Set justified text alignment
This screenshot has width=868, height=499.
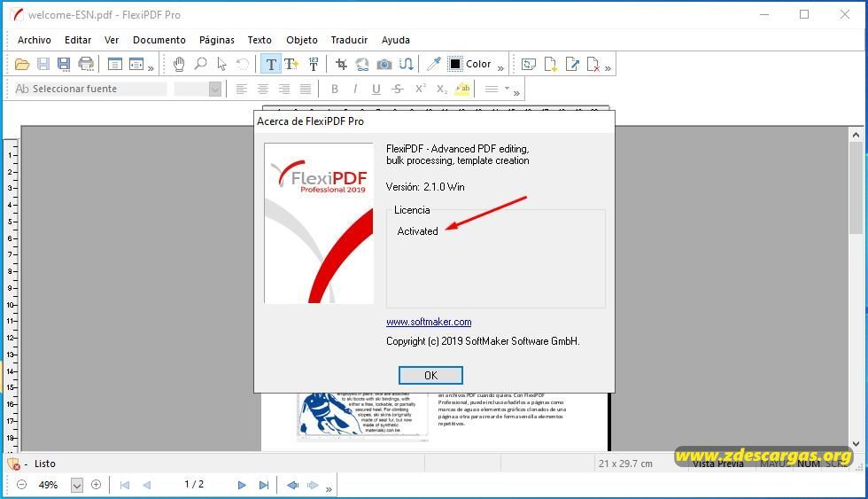tap(305, 89)
